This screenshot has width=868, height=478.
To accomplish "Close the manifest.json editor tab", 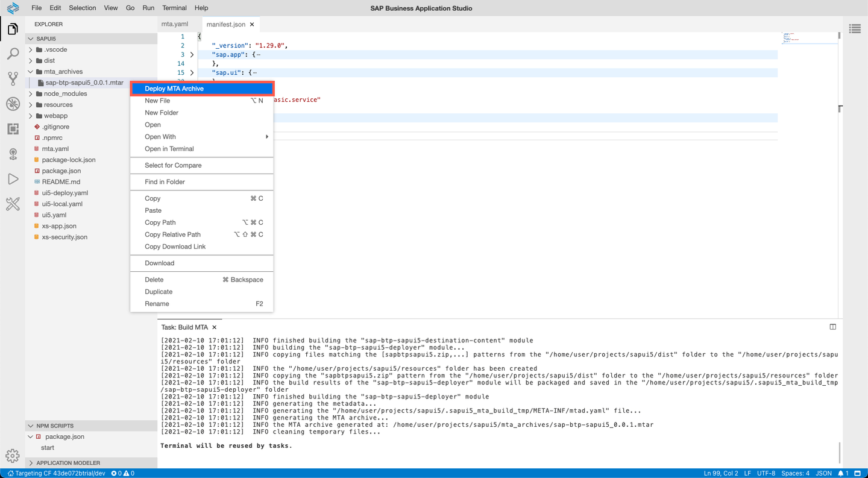I will click(x=252, y=25).
